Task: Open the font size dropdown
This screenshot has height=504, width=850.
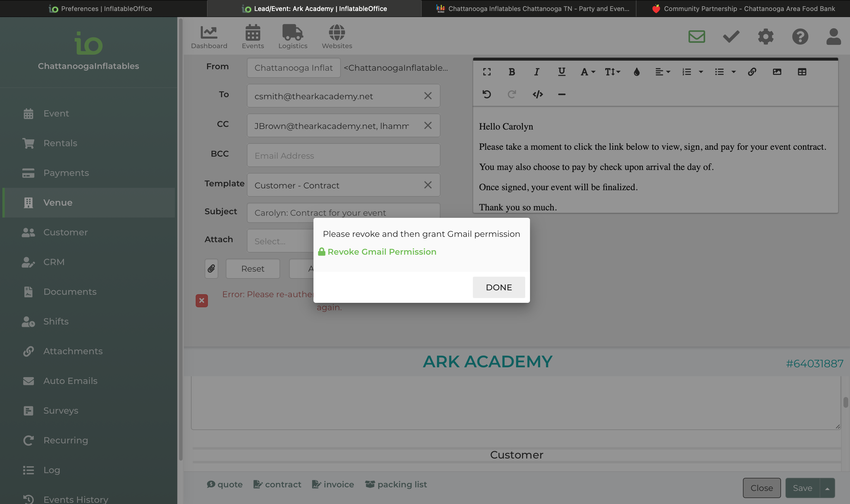Action: (612, 72)
